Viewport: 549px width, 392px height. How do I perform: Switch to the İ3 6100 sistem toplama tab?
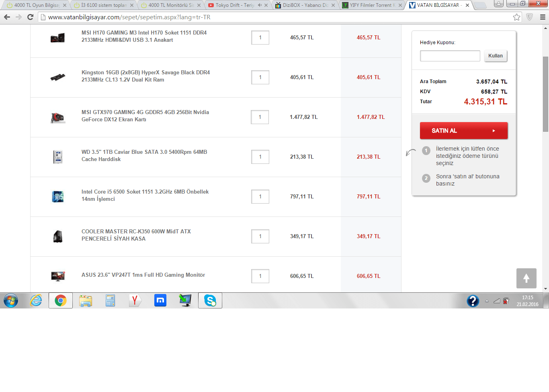tap(104, 5)
